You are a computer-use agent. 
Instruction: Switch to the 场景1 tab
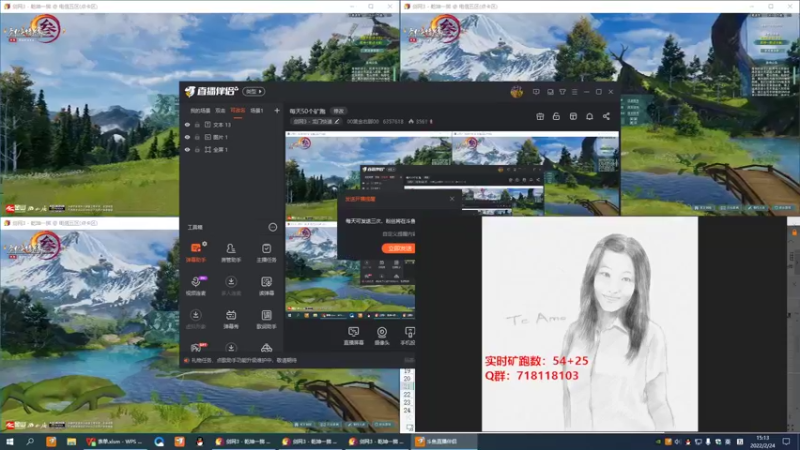257,110
